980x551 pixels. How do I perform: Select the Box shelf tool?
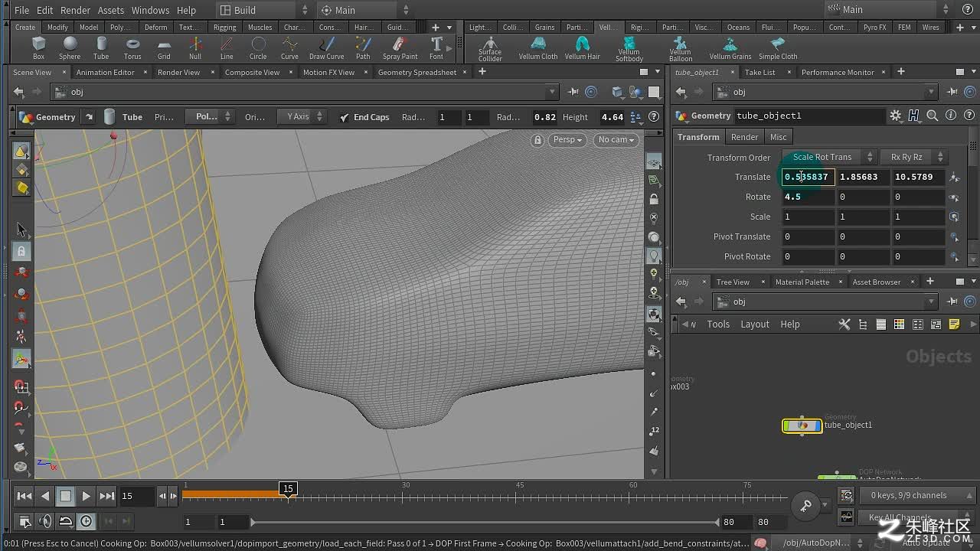tap(38, 48)
